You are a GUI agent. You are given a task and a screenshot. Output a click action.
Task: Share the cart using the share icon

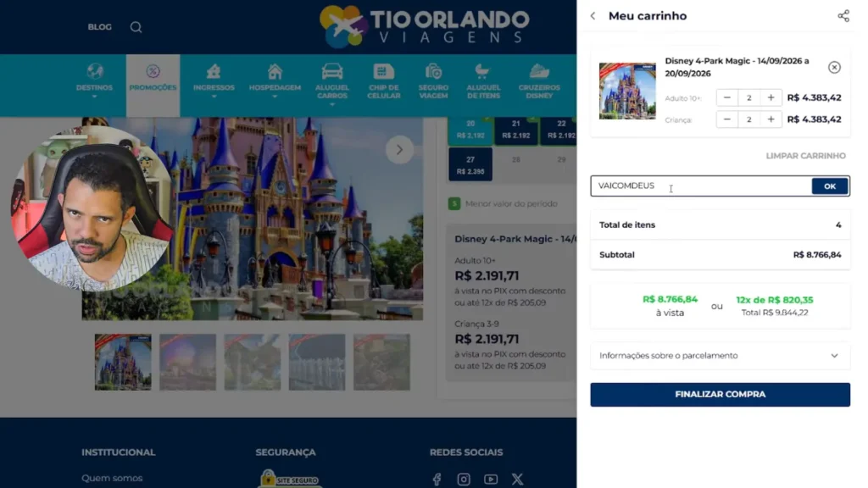pos(843,16)
